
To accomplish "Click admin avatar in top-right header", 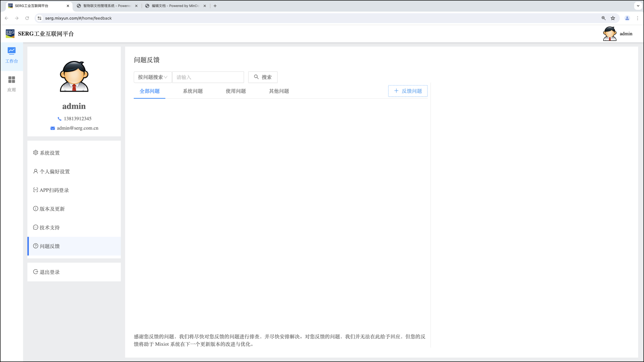I will point(609,34).
